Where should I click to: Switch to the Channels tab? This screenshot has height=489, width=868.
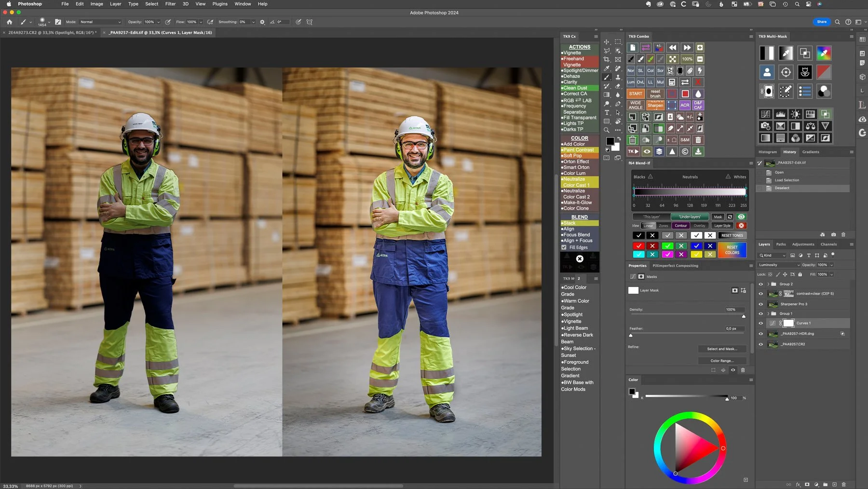pos(828,244)
